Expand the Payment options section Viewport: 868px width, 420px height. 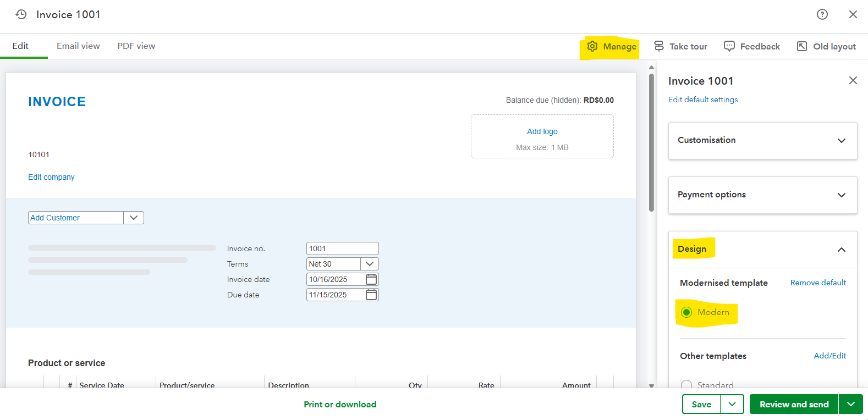coord(762,195)
